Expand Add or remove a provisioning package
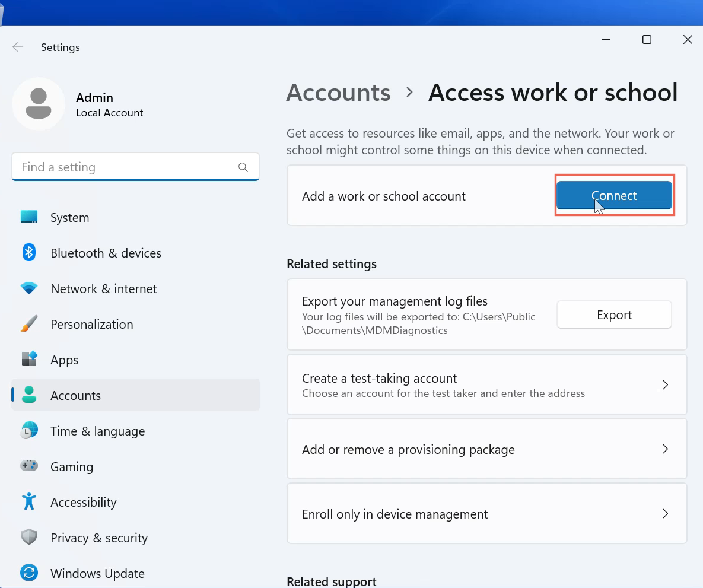 [x=665, y=449]
